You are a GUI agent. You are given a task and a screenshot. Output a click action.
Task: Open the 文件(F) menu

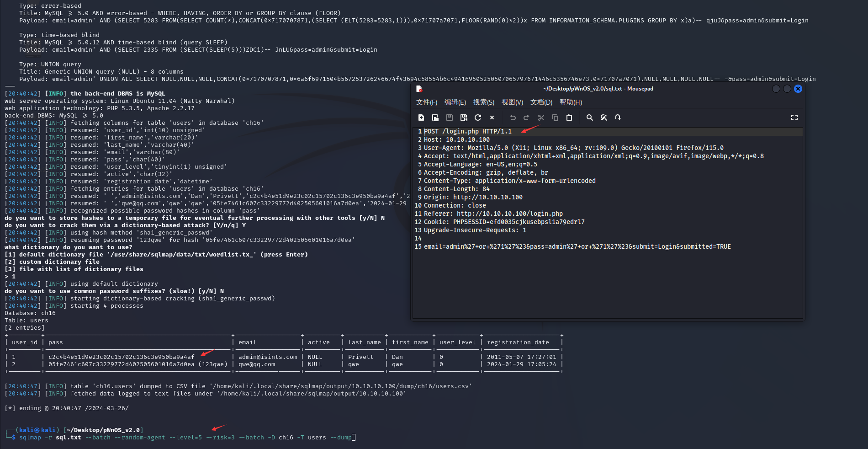coord(427,102)
